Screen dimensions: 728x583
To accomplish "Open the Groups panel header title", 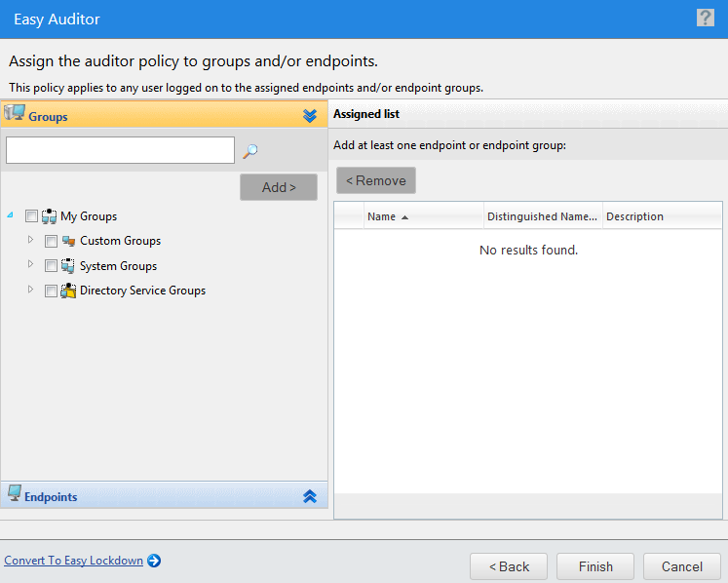I will pyautogui.click(x=49, y=117).
